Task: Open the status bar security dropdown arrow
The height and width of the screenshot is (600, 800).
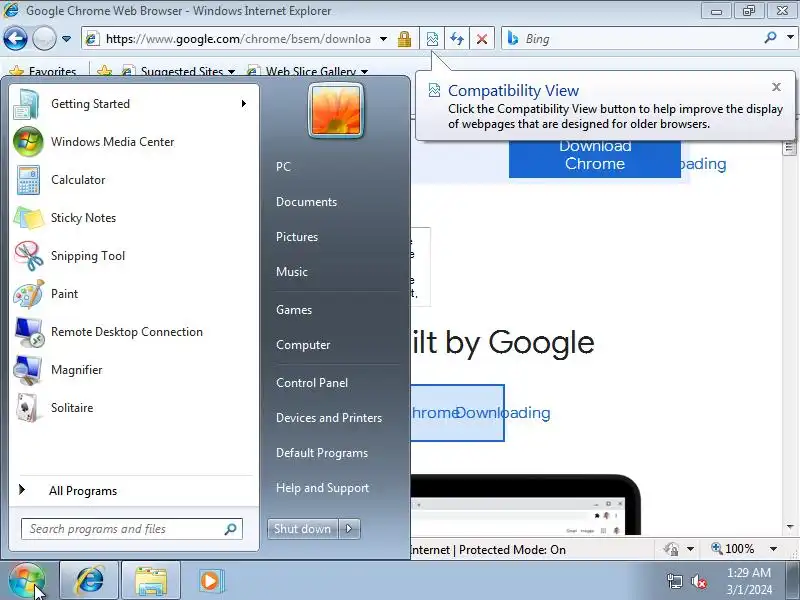Action: (x=690, y=549)
